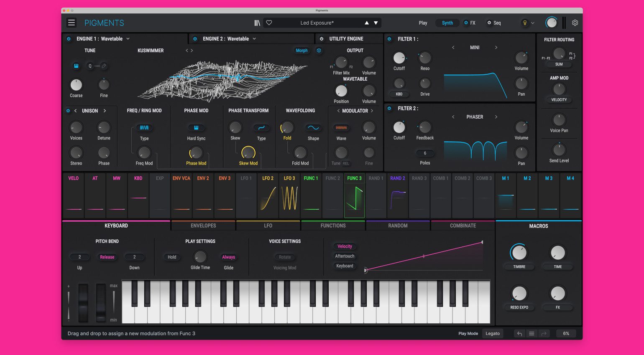Click the tuning keyboard icon in Engine 1
The width and height of the screenshot is (644, 355).
76,66
